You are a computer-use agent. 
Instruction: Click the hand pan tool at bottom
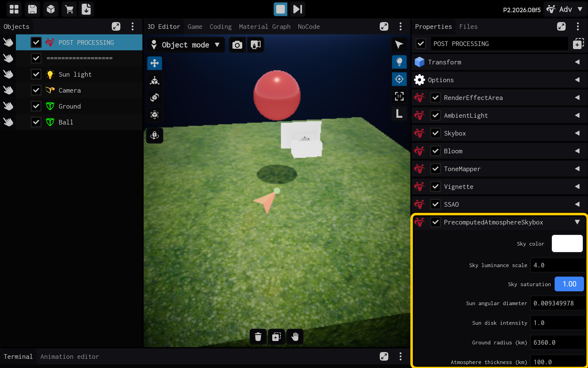(x=295, y=337)
